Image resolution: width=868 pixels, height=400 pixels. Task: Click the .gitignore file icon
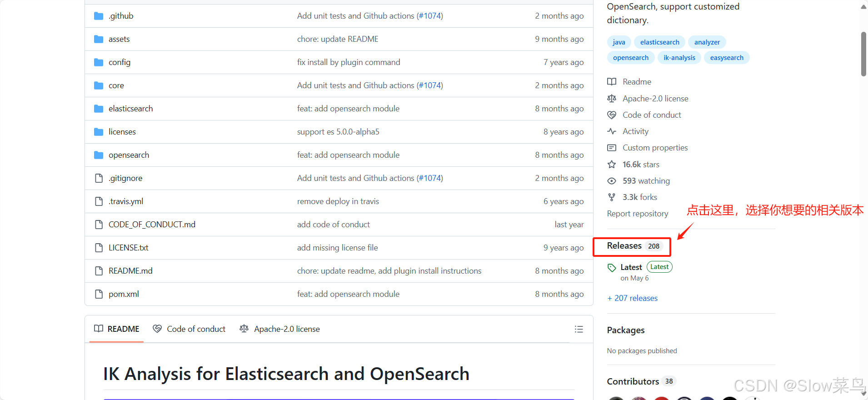pos(99,178)
